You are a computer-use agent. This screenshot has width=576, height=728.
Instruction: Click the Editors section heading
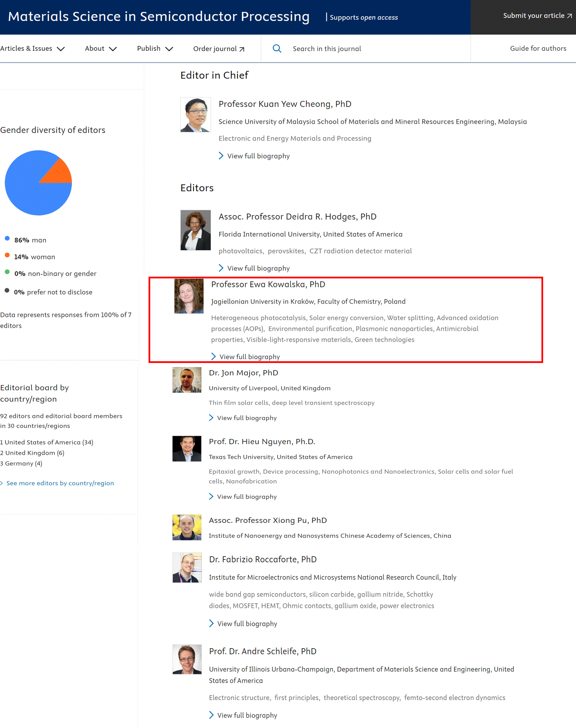point(197,188)
